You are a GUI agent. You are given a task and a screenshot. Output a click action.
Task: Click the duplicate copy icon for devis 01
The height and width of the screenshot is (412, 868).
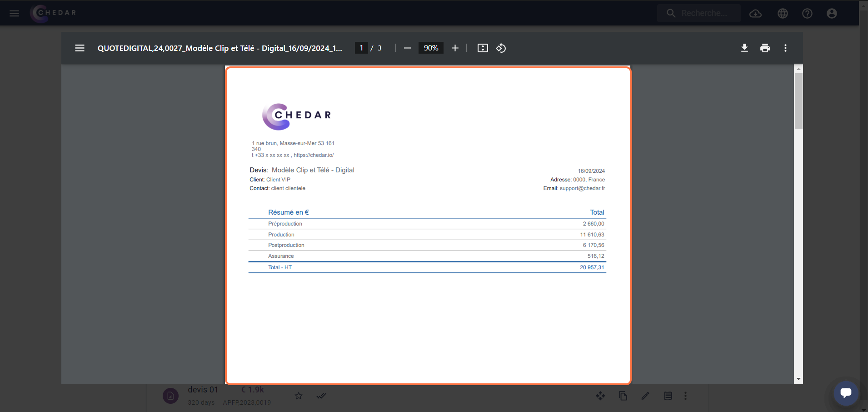(623, 396)
